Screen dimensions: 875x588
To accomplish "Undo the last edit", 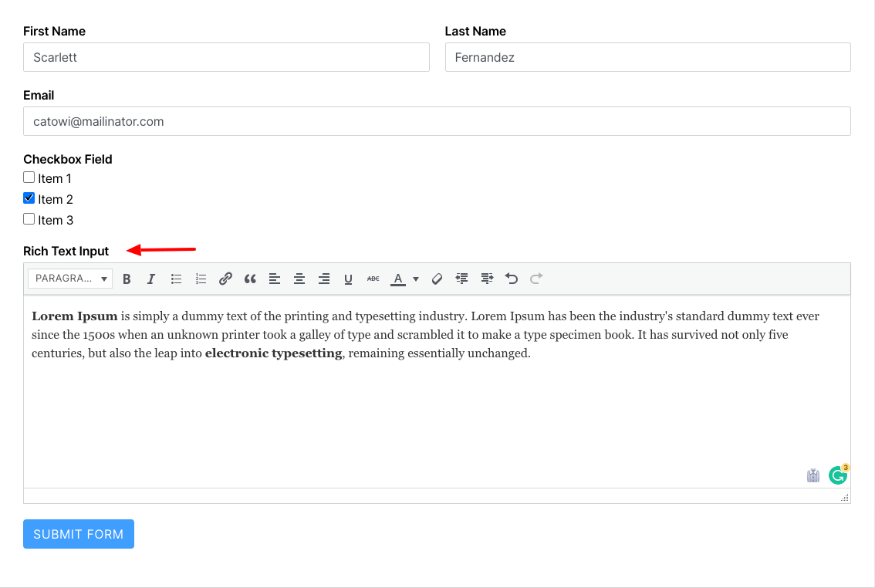I will point(512,279).
